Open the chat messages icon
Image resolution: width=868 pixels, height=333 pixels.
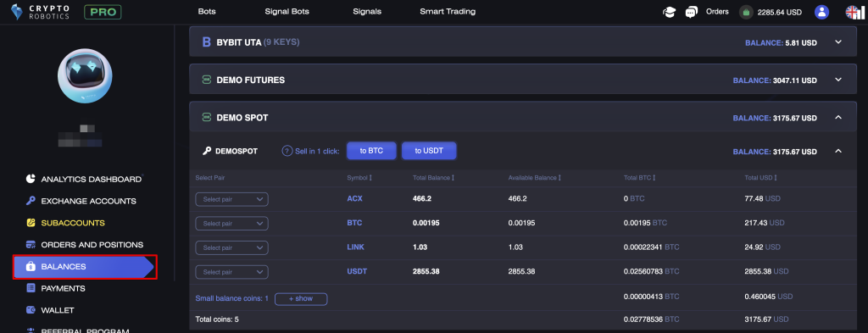click(x=692, y=12)
